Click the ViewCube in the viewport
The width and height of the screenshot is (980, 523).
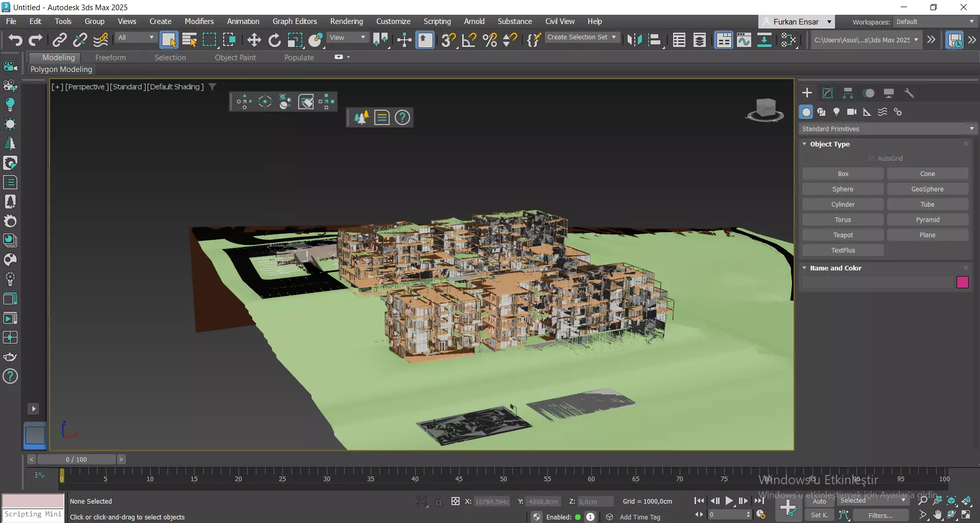(x=765, y=110)
